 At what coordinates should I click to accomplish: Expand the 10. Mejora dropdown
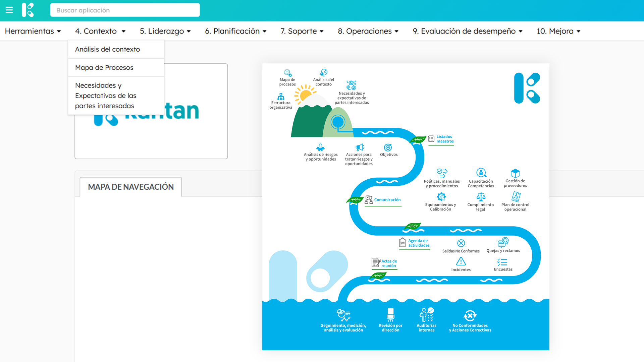[558, 31]
